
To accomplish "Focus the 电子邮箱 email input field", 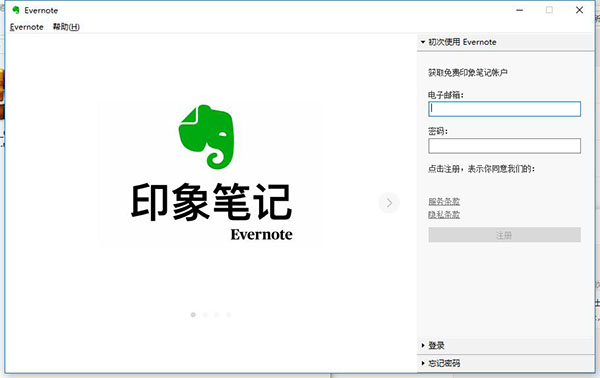I will click(x=504, y=109).
